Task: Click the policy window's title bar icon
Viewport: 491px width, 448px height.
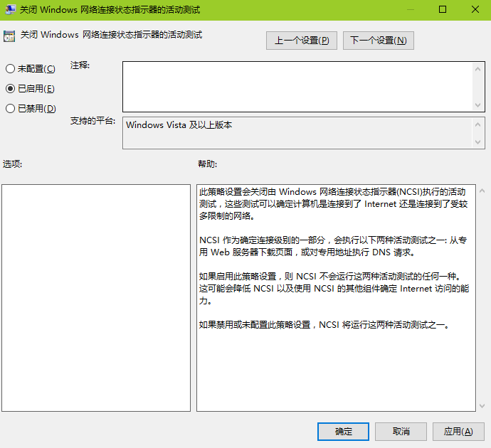Action: click(x=10, y=10)
